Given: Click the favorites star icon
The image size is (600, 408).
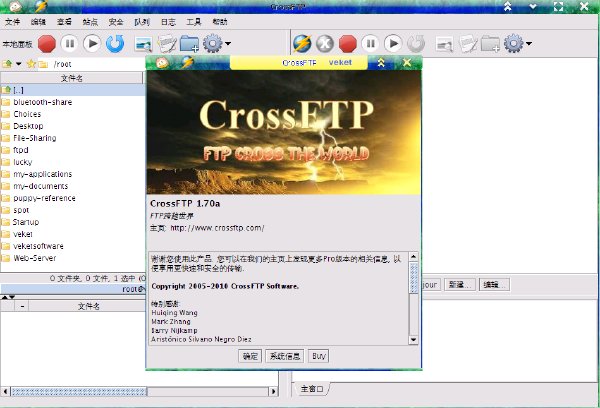Looking at the screenshot, I should pos(31,64).
